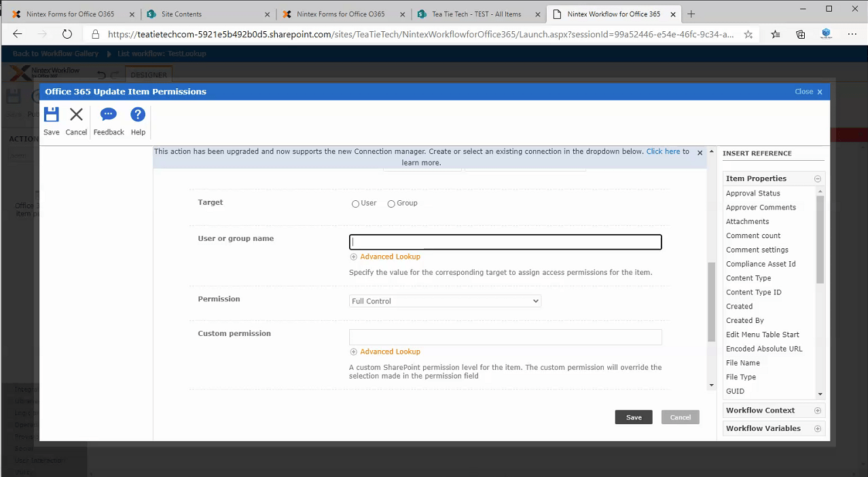Follow the 'Click here' learn more link
Screen dimensions: 868x477
[x=663, y=151]
